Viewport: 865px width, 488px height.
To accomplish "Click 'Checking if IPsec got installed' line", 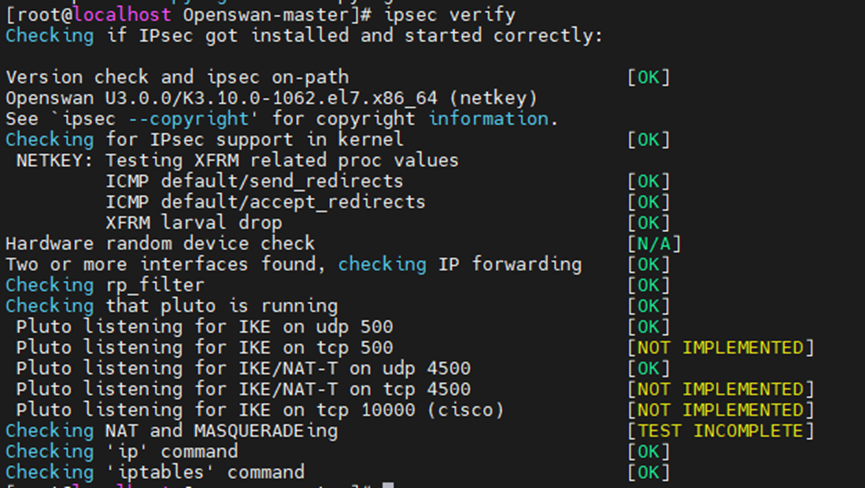I will pos(305,36).
